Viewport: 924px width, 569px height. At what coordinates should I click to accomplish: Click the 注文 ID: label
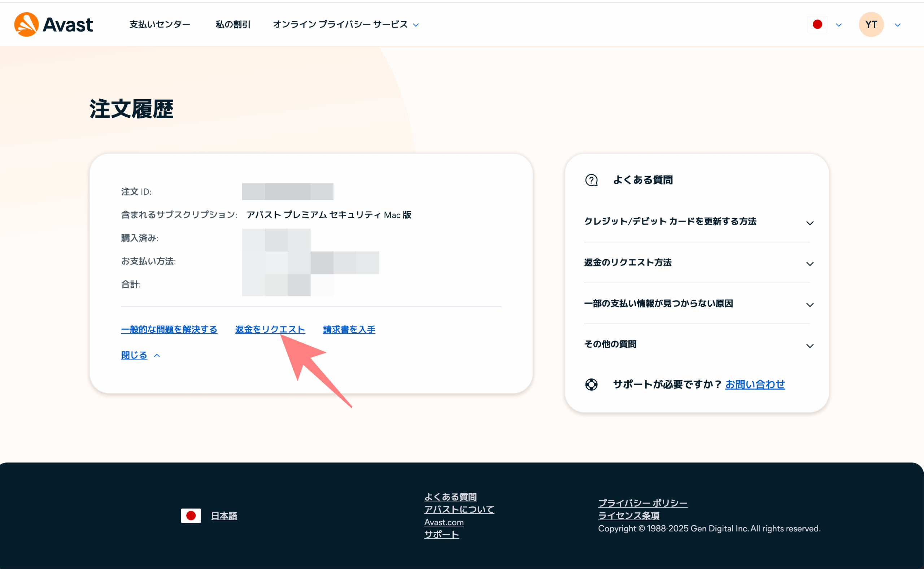point(136,192)
